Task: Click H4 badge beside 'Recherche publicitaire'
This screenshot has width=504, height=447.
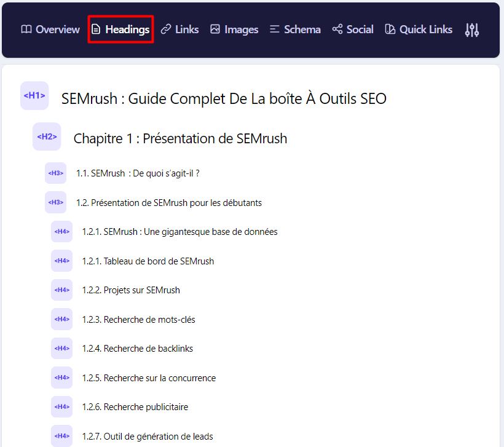Action: [61, 407]
